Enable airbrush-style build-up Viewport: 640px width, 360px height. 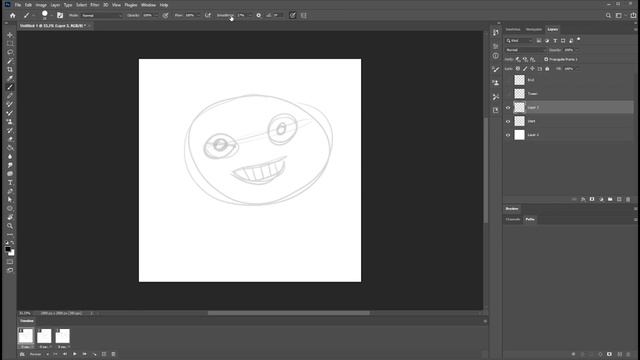[x=208, y=15]
